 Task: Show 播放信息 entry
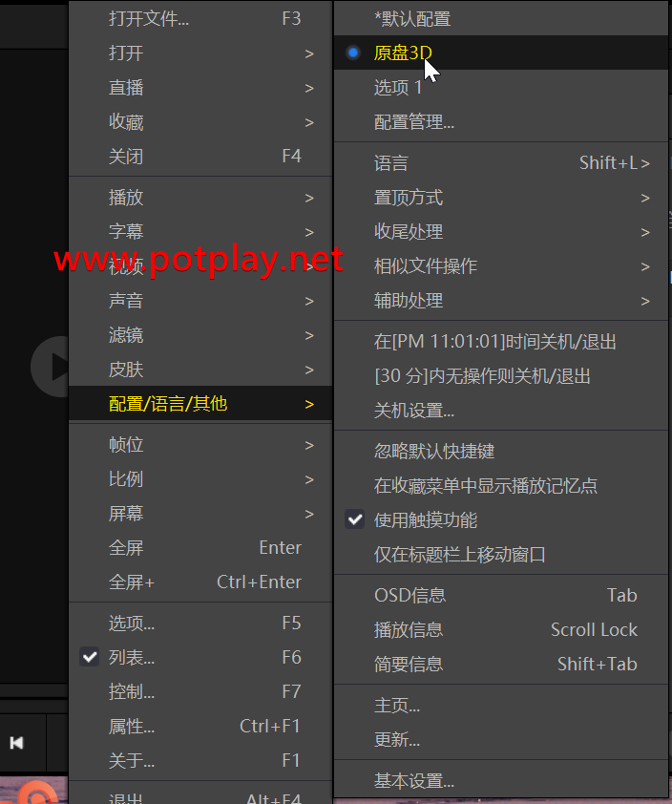click(x=501, y=629)
